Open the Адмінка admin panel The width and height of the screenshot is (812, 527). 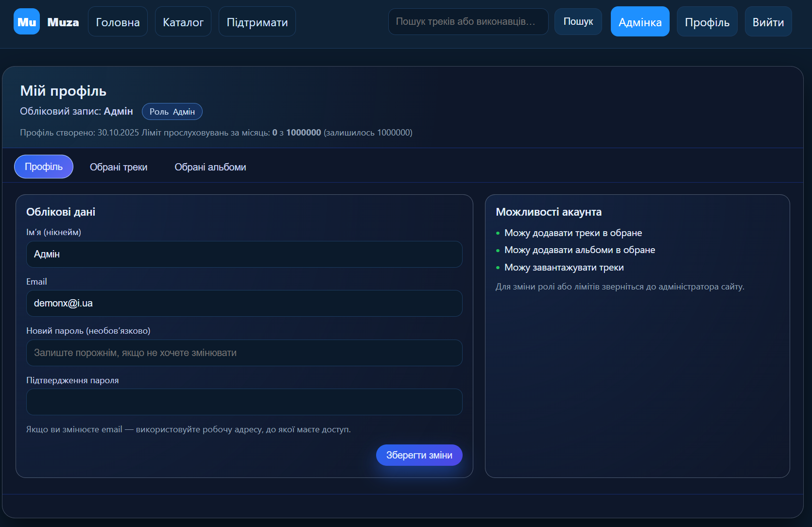(640, 22)
